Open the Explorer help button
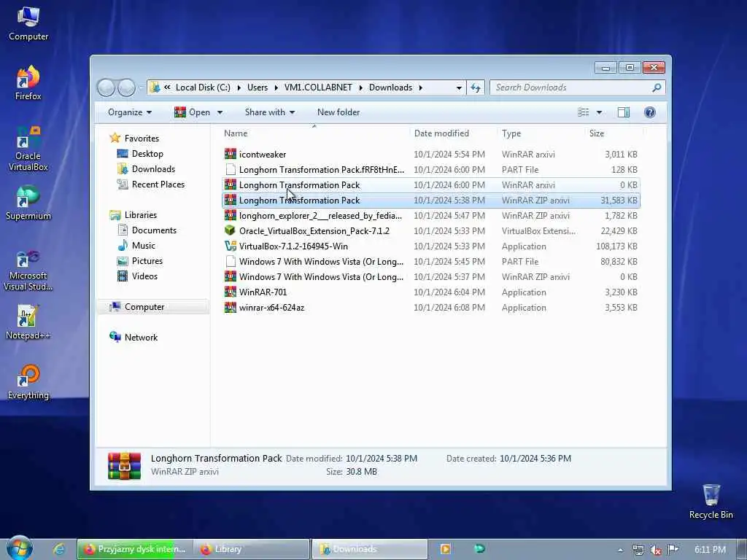The height and width of the screenshot is (560, 747). click(x=649, y=112)
